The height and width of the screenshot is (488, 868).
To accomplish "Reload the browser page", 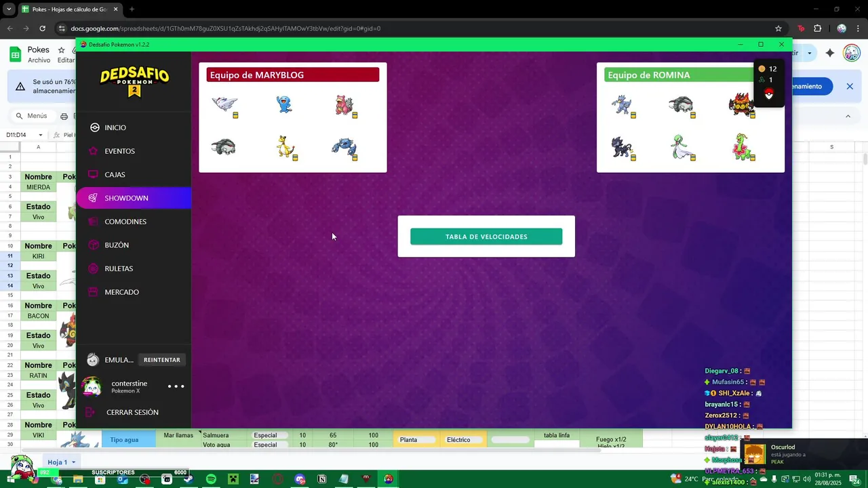I will click(x=42, y=28).
